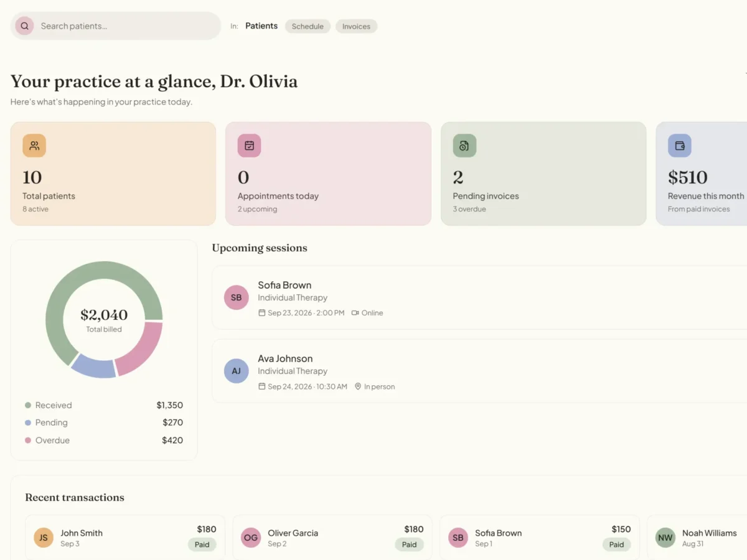Click the blue Pending legend dot

click(27, 422)
